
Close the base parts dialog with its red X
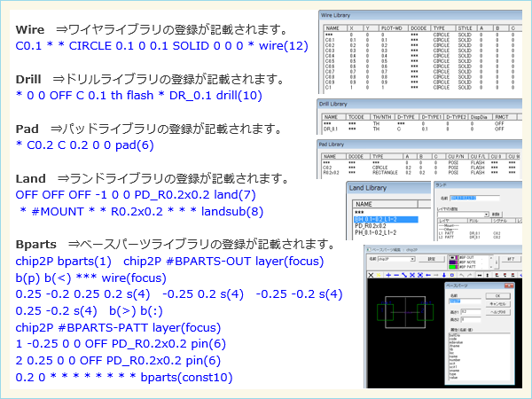(508, 286)
